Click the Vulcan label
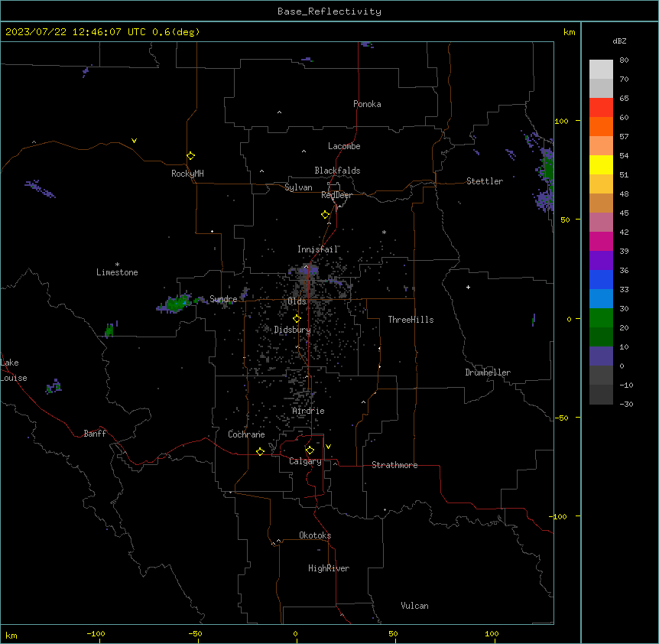The width and height of the screenshot is (659, 644). click(x=415, y=606)
